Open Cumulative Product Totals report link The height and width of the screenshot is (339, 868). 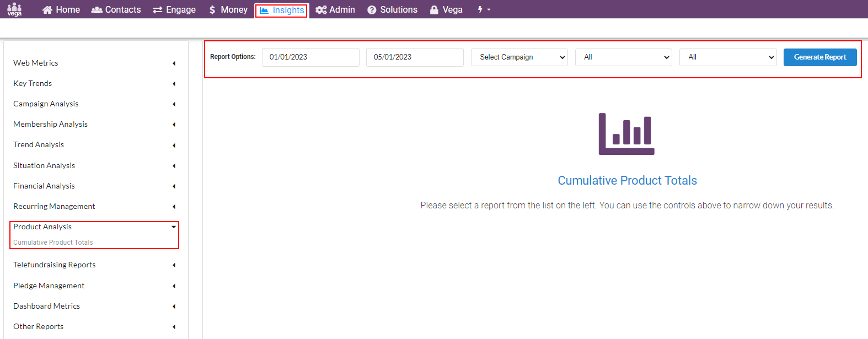(53, 243)
